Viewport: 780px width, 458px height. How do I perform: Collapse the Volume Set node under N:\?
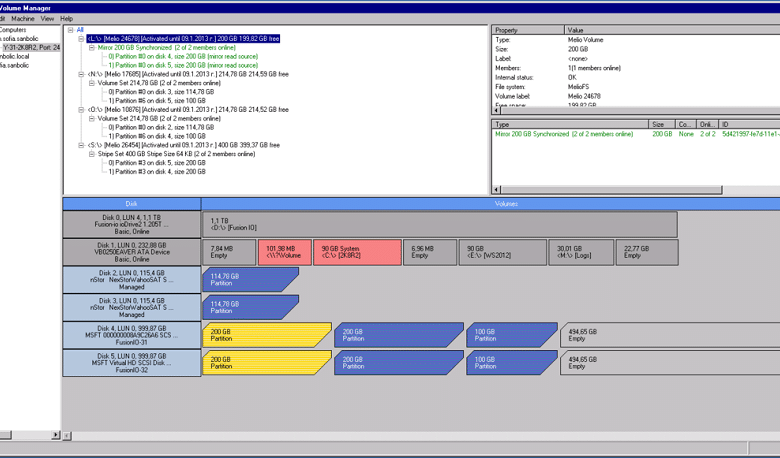point(92,83)
